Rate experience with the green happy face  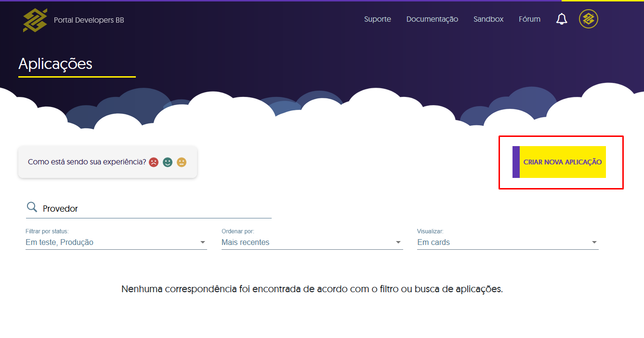click(168, 162)
